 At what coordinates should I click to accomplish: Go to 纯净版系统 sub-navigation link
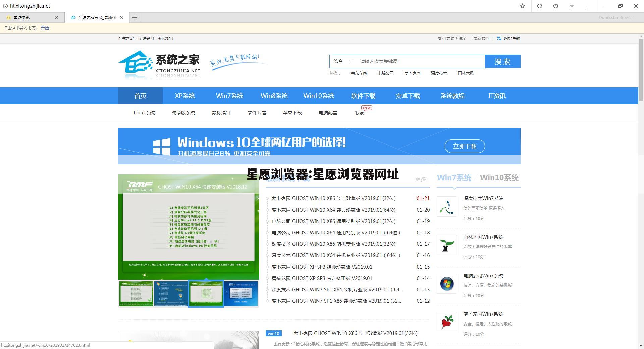pyautogui.click(x=183, y=113)
